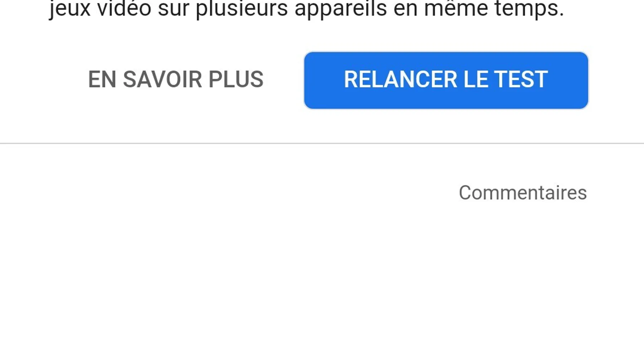This screenshot has height=358, width=644.
Task: Click the word "PLUS" in the grey text button
Action: 236,79
